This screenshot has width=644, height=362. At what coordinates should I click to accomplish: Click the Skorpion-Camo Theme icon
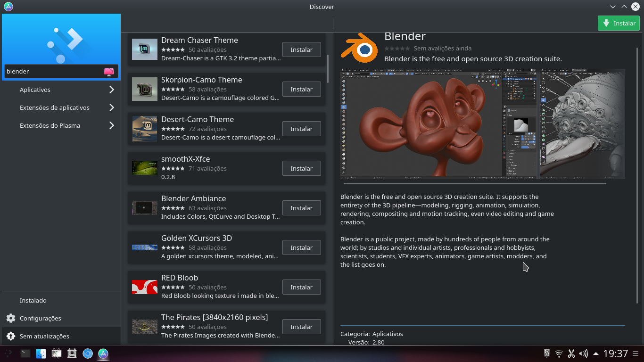point(145,89)
